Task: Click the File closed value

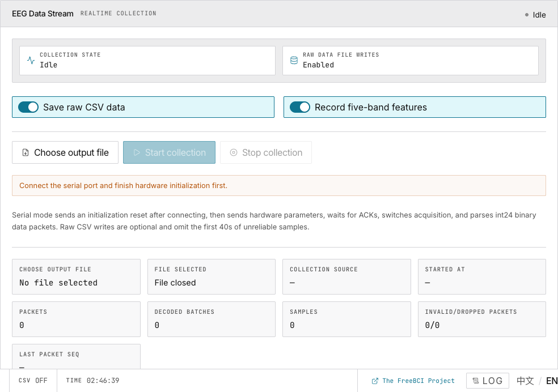Action: click(x=175, y=283)
